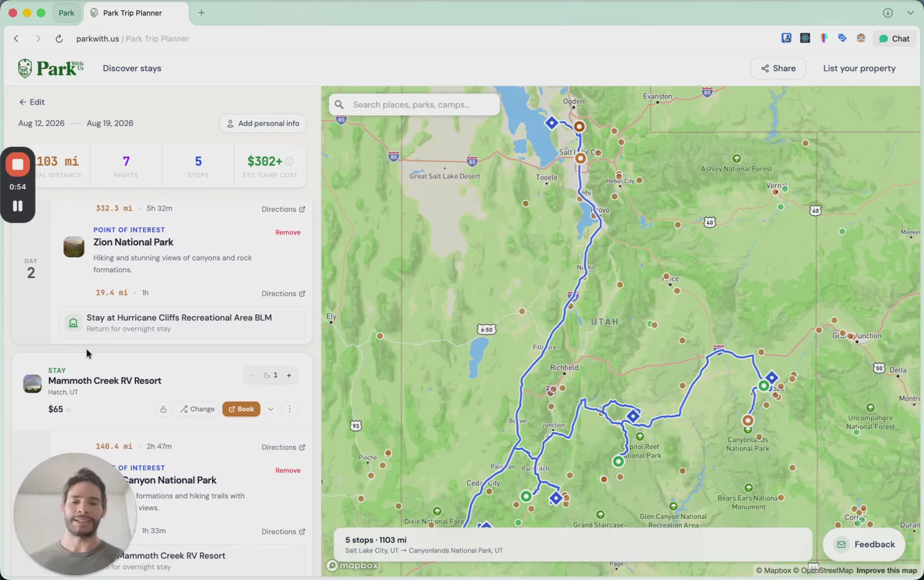The image size is (924, 580).
Task: Go back to Edit trip
Action: (32, 102)
